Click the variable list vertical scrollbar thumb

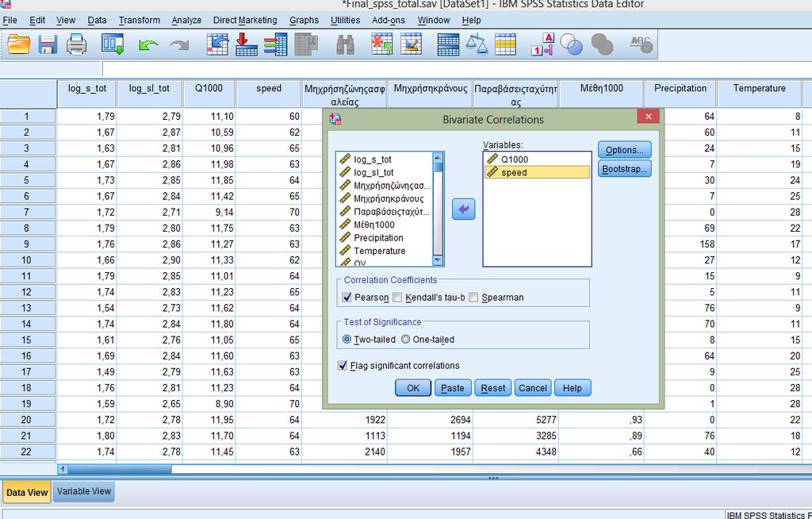click(438, 167)
